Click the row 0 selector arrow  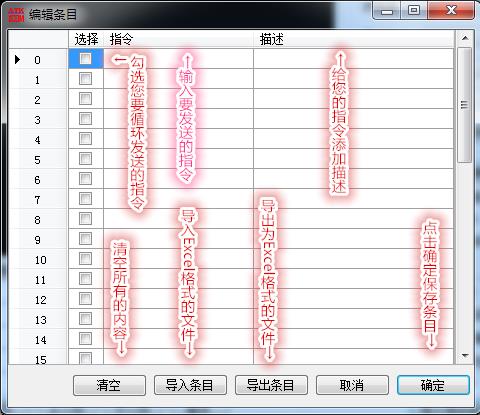pos(17,60)
